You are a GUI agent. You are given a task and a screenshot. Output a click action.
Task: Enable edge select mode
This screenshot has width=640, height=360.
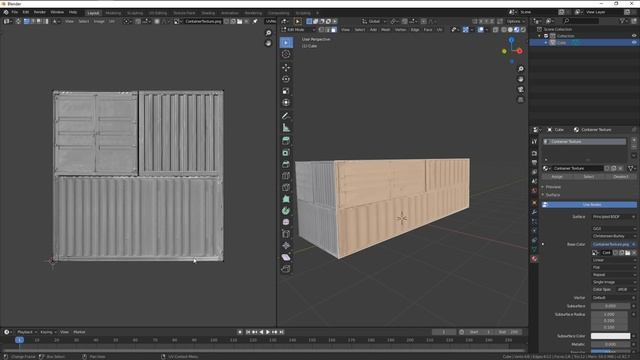(x=328, y=30)
